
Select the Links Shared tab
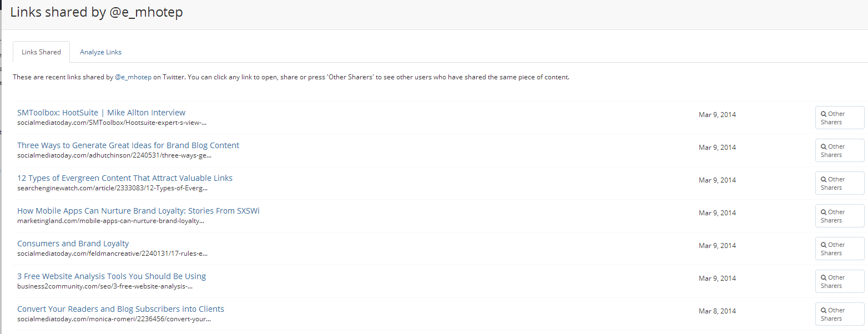tap(41, 52)
